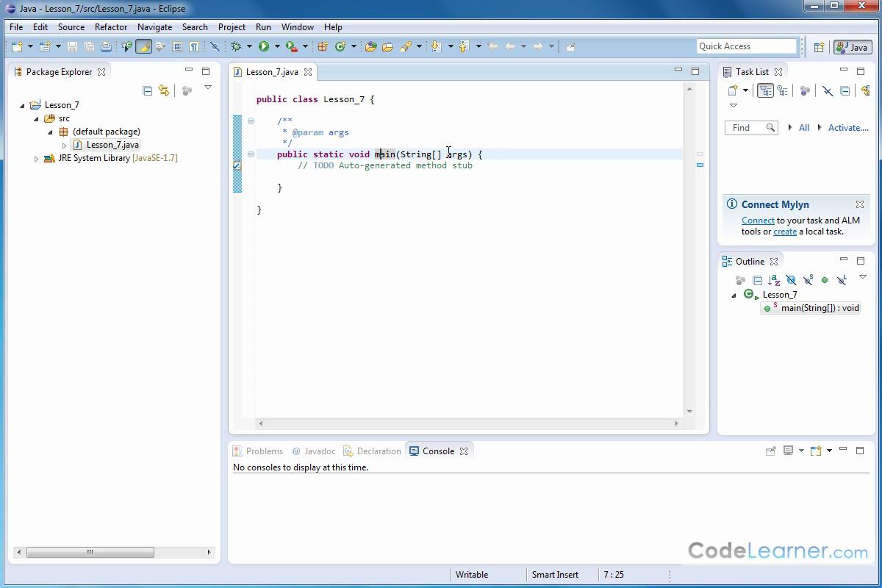Click the Print icon in toolbar
This screenshot has height=588, width=882.
pos(106,46)
